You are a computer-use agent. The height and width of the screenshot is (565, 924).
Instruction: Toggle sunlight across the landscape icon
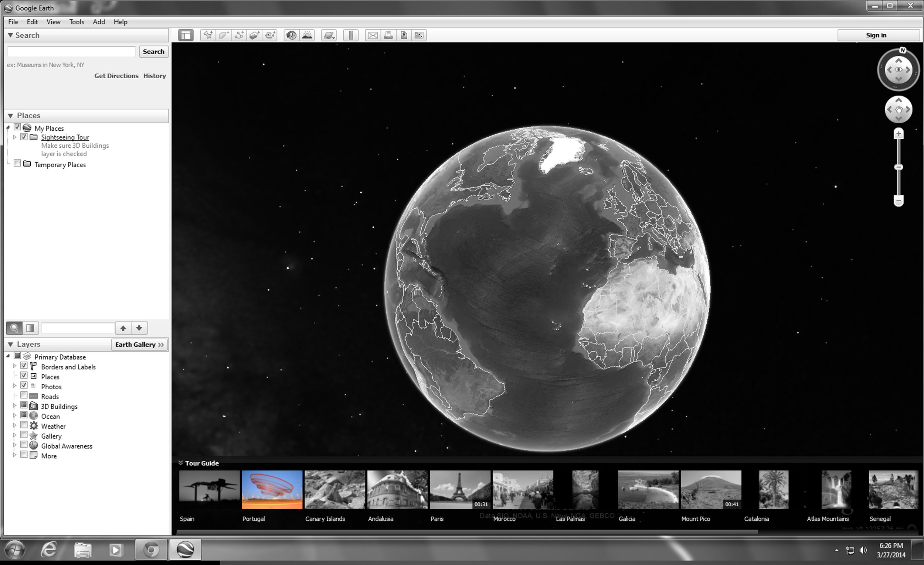[x=307, y=35]
